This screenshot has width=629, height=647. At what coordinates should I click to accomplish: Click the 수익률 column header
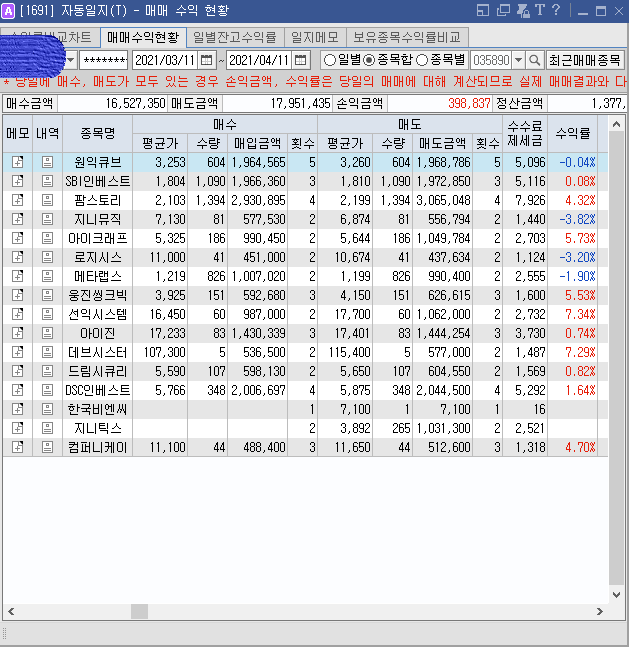pos(573,132)
